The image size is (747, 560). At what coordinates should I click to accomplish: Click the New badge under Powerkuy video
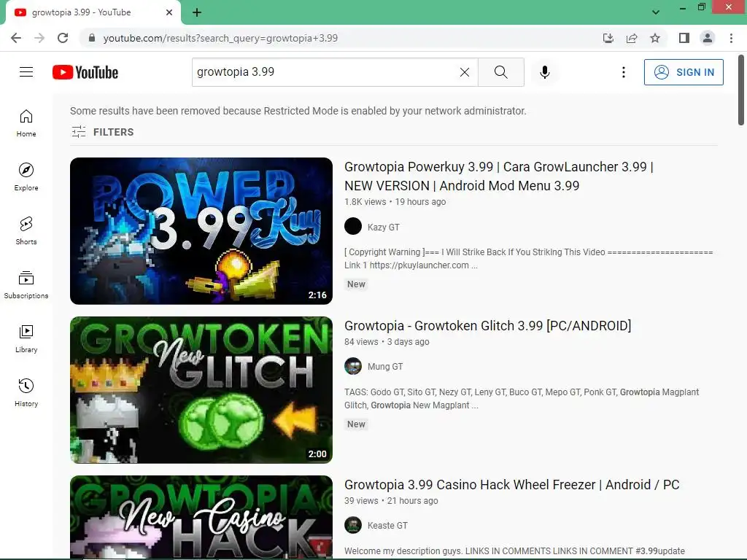point(356,284)
